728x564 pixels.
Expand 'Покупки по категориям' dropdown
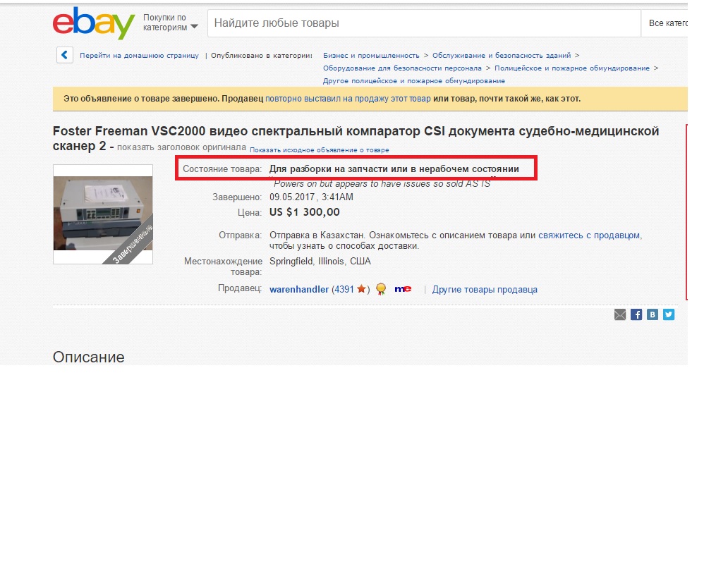tap(171, 23)
